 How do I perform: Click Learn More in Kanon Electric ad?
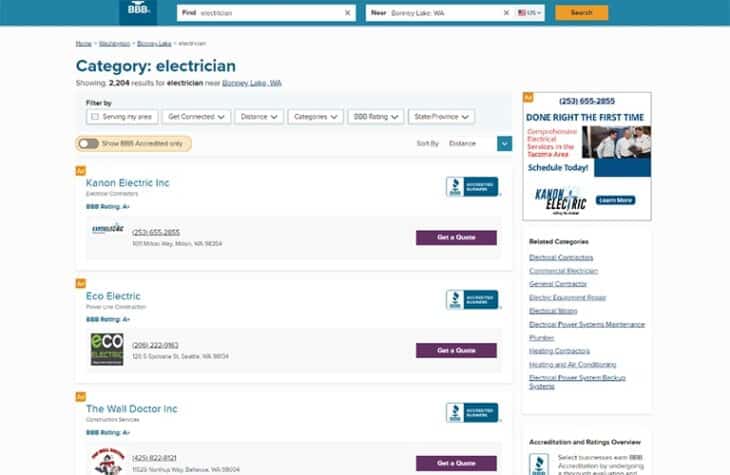pyautogui.click(x=615, y=200)
